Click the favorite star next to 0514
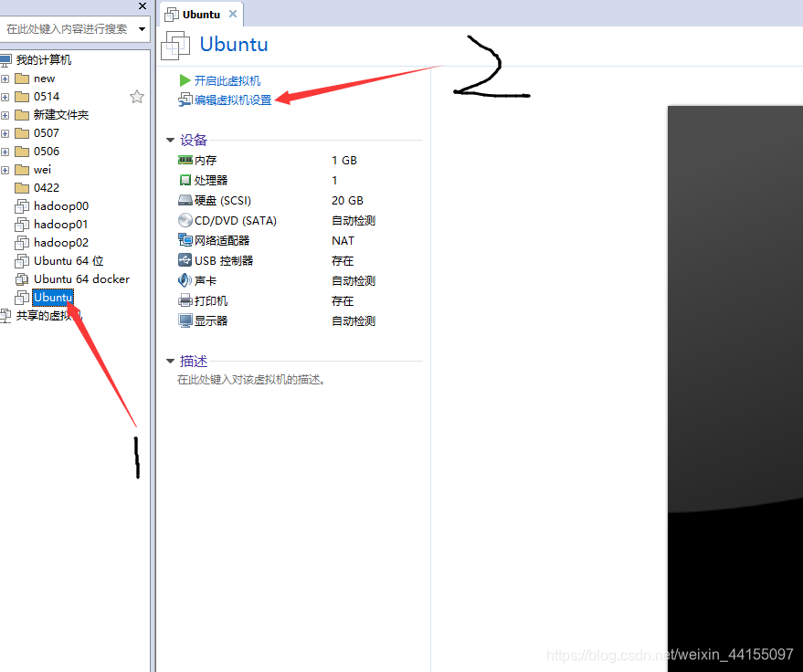803x672 pixels. point(137,97)
